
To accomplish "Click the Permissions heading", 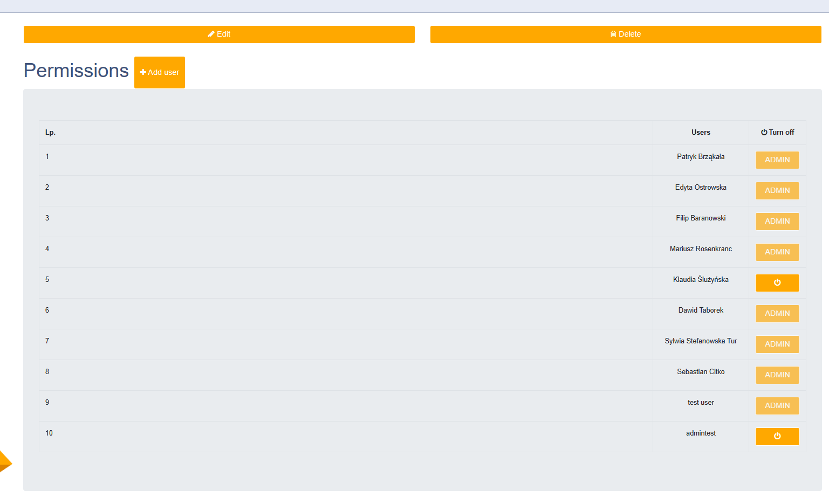I will click(x=76, y=71).
